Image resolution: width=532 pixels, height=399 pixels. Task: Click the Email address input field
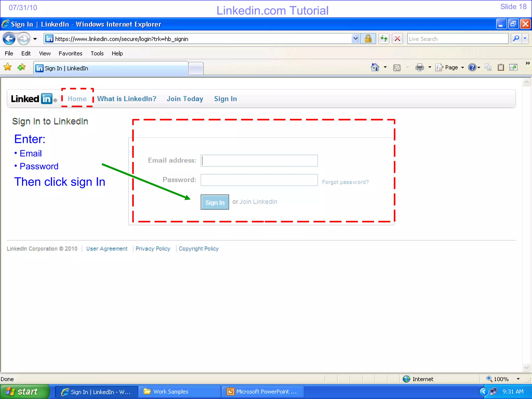click(259, 161)
